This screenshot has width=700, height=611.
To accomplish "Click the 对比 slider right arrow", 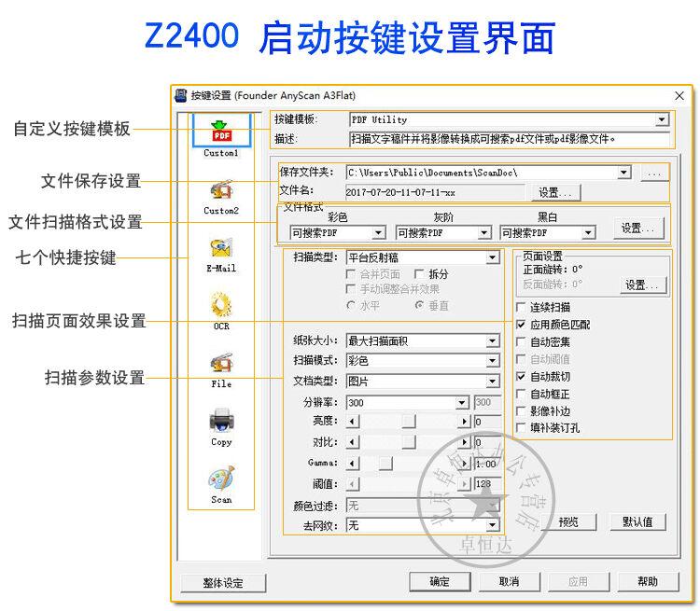I will pos(464,442).
